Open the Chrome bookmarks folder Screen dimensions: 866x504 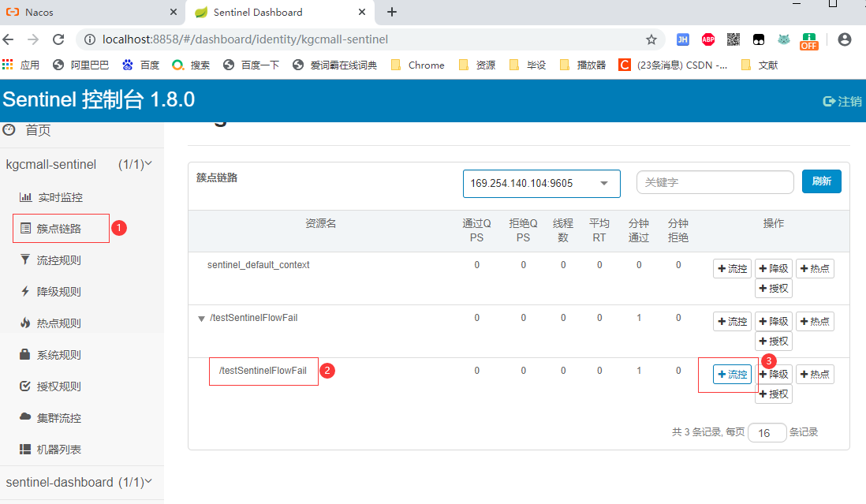tap(417, 65)
